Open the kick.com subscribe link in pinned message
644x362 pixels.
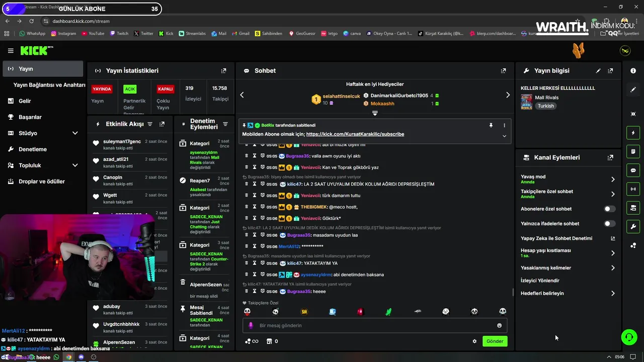(355, 134)
